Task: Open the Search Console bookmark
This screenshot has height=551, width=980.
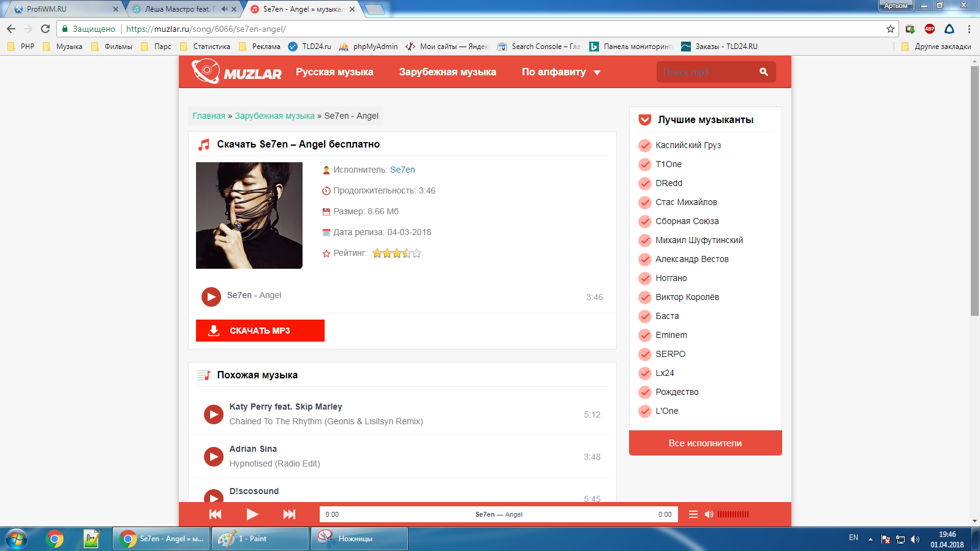Action: pos(538,47)
